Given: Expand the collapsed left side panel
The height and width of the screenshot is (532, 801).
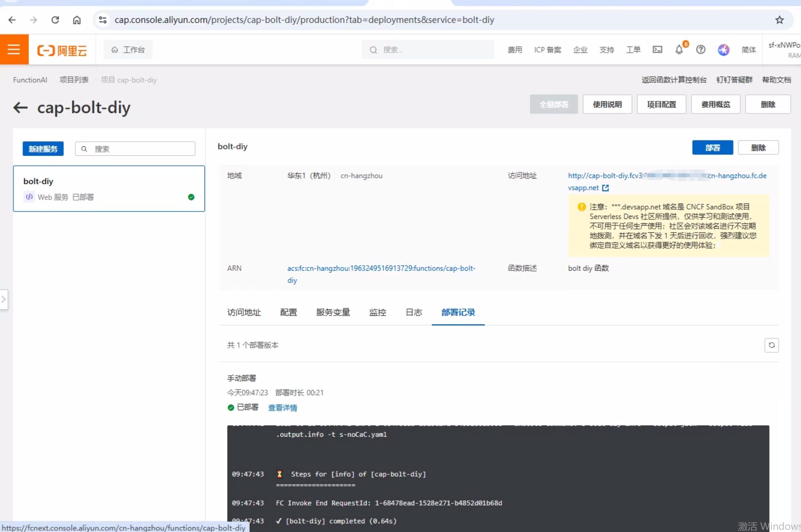Looking at the screenshot, I should click(4, 299).
